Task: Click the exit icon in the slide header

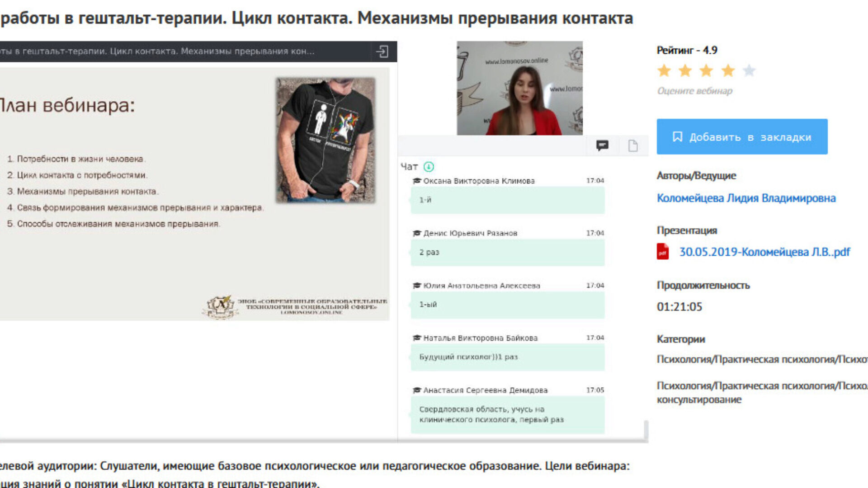Action: coord(382,52)
